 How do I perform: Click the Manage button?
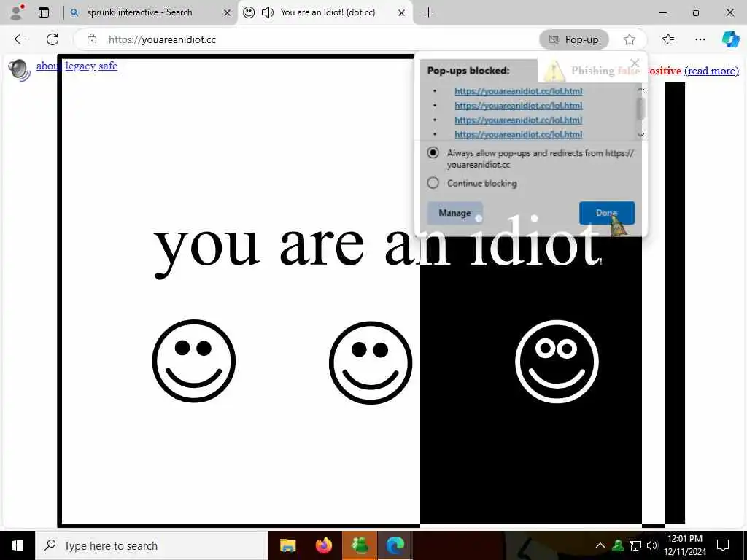454,213
